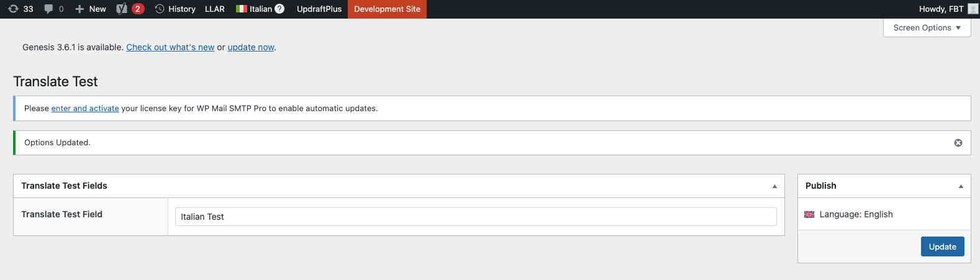Click the question mark help icon beside Italian
The width and height of the screenshot is (980, 280).
[279, 9]
